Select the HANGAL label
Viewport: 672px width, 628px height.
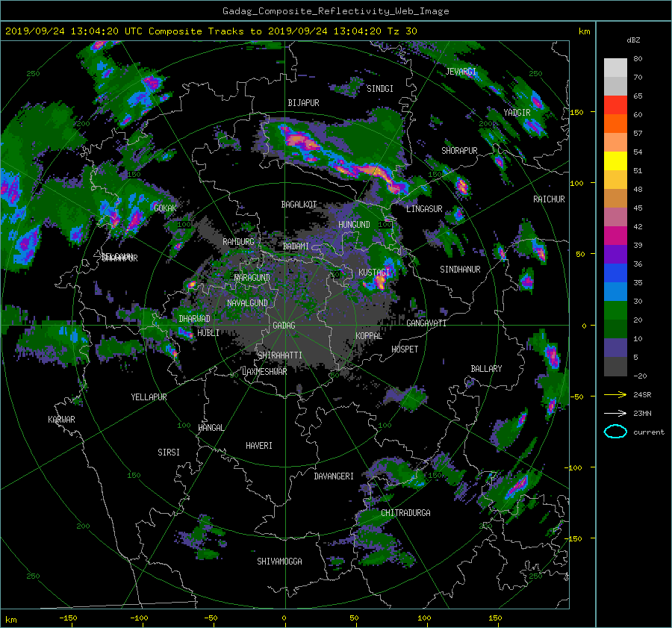tap(211, 428)
